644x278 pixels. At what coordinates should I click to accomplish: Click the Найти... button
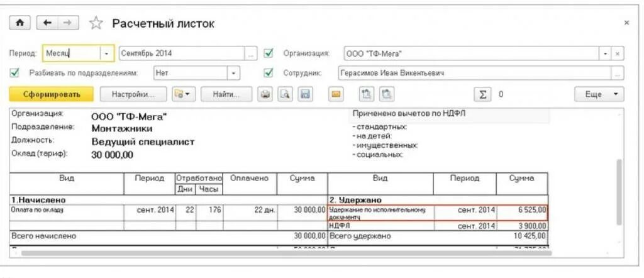click(226, 94)
